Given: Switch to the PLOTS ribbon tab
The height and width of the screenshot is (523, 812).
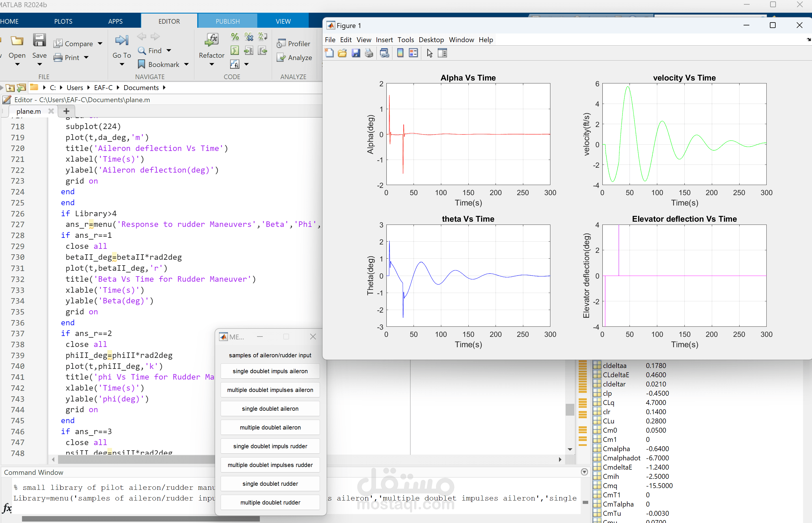Looking at the screenshot, I should pyautogui.click(x=63, y=21).
